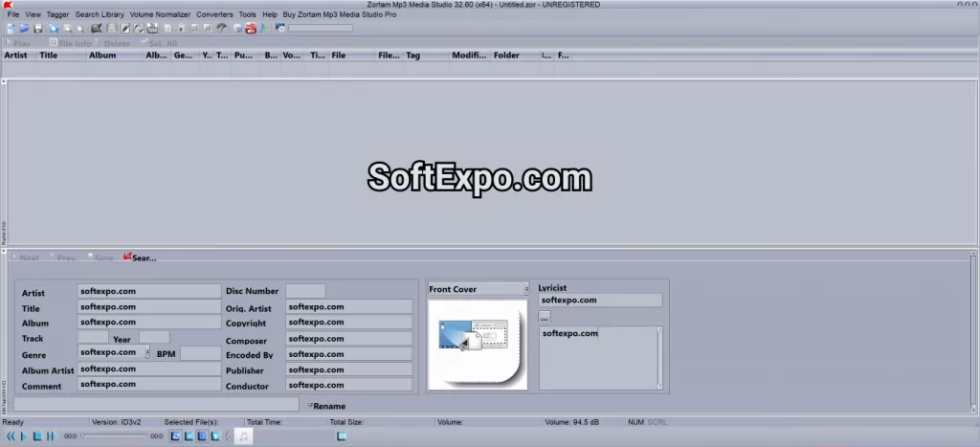Click the lyrics box vertical scrollbar

click(x=659, y=358)
